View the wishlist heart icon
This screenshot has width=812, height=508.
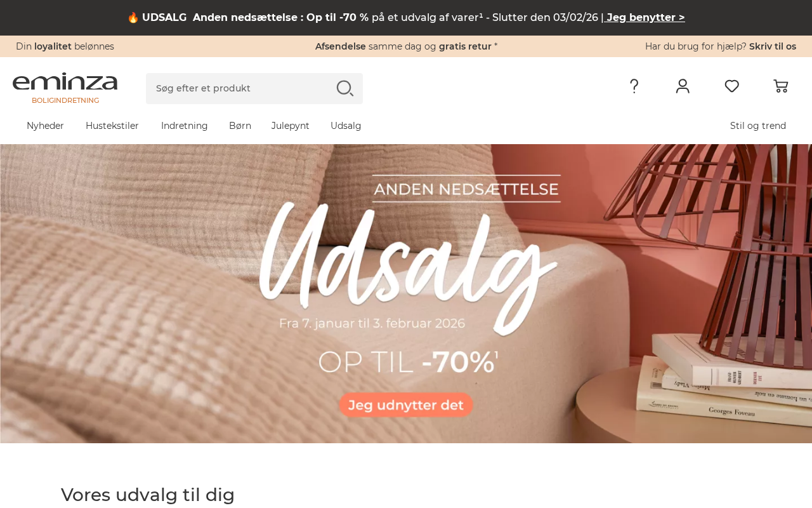coord(731,86)
